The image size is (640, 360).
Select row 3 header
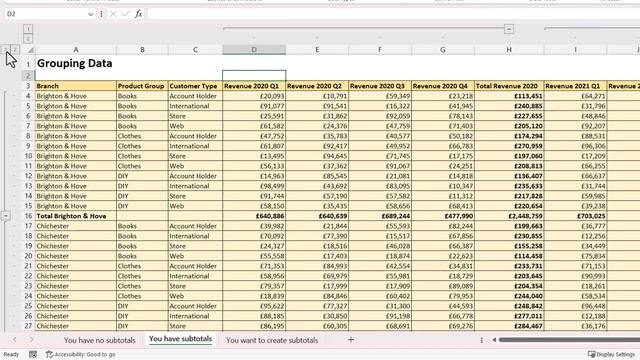(x=28, y=86)
